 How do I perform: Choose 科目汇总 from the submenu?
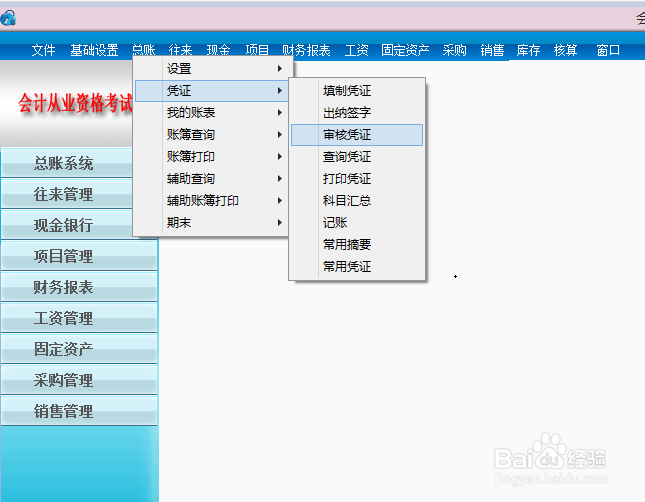[357, 200]
